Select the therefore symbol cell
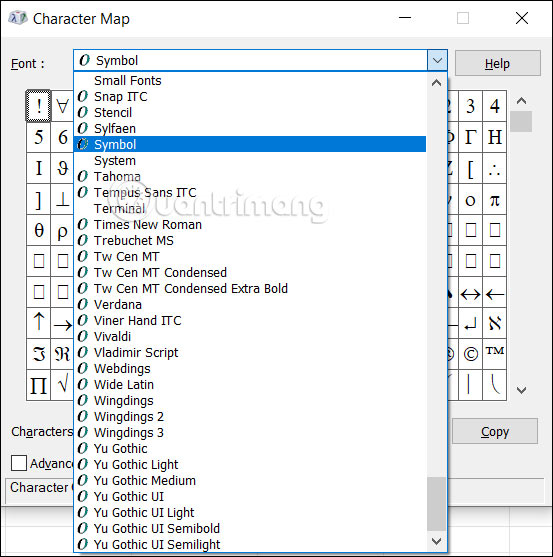This screenshot has width=553, height=557. pyautogui.click(x=494, y=168)
